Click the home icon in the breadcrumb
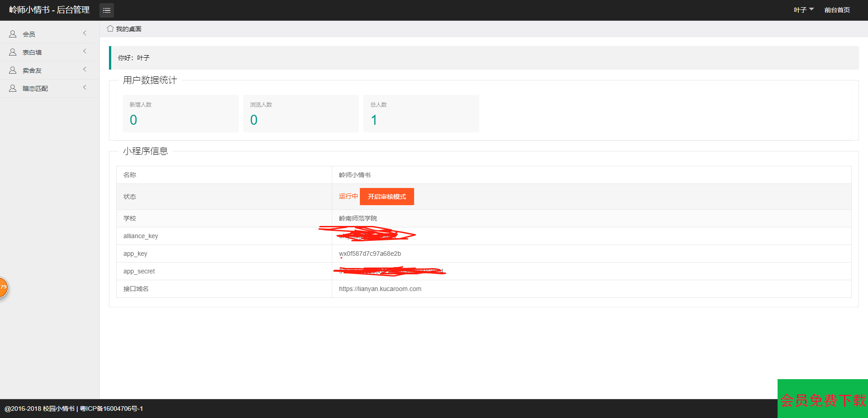Image resolution: width=868 pixels, height=418 pixels. pyautogui.click(x=110, y=28)
